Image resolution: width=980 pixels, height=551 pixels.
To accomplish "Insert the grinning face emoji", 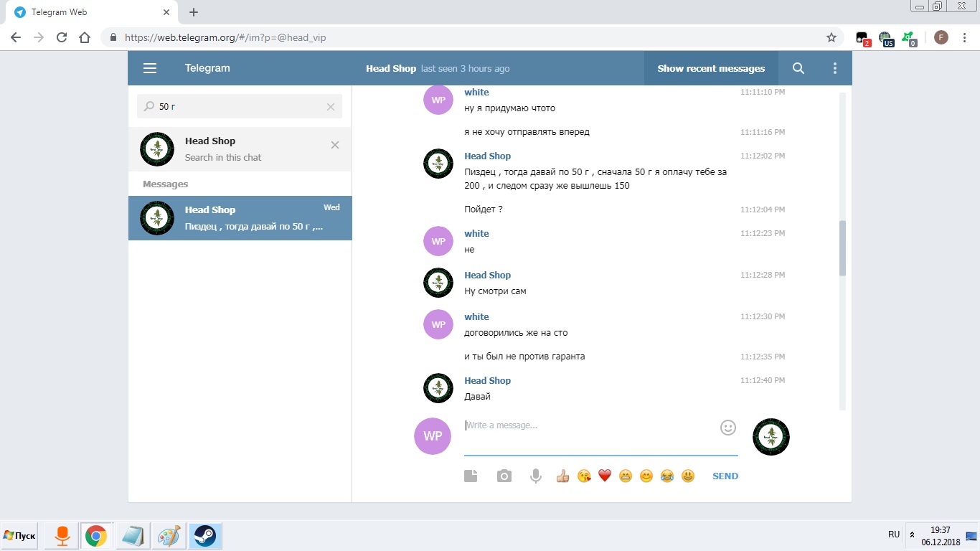I will [625, 476].
